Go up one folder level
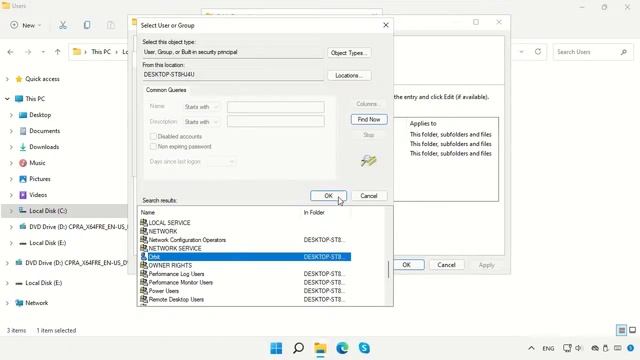This screenshot has height=360, width=640. coord(58,52)
